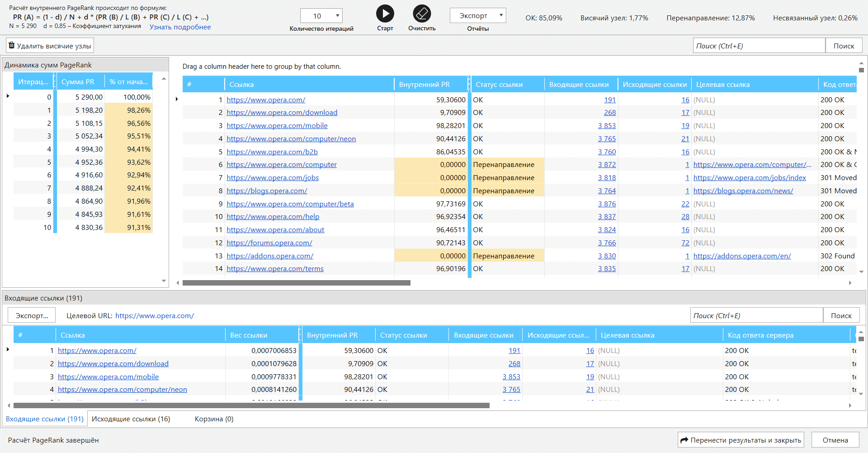Image resolution: width=868 pixels, height=453 pixels.
Task: Switch to Корзина (0) tab
Action: (x=214, y=419)
